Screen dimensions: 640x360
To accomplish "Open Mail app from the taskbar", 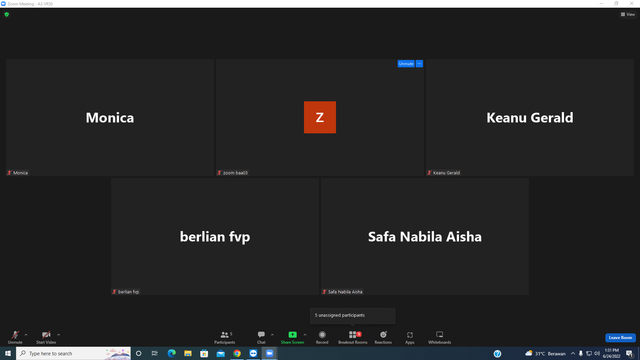I will click(220, 353).
